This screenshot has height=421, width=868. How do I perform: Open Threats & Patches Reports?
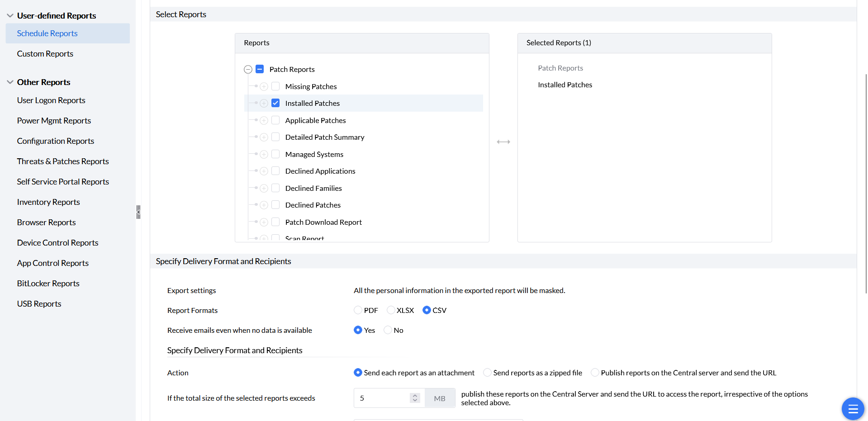pyautogui.click(x=63, y=161)
